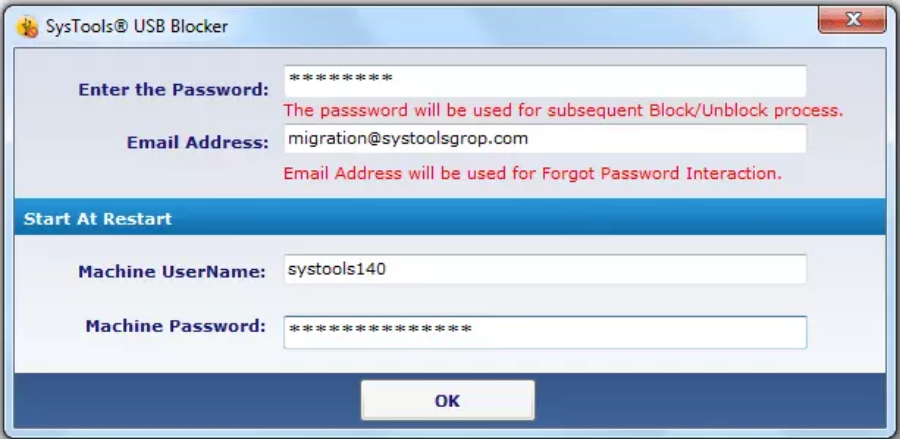Click the SysTools USB Blocker app icon
Screen dimensions: 900x440
click(x=28, y=26)
